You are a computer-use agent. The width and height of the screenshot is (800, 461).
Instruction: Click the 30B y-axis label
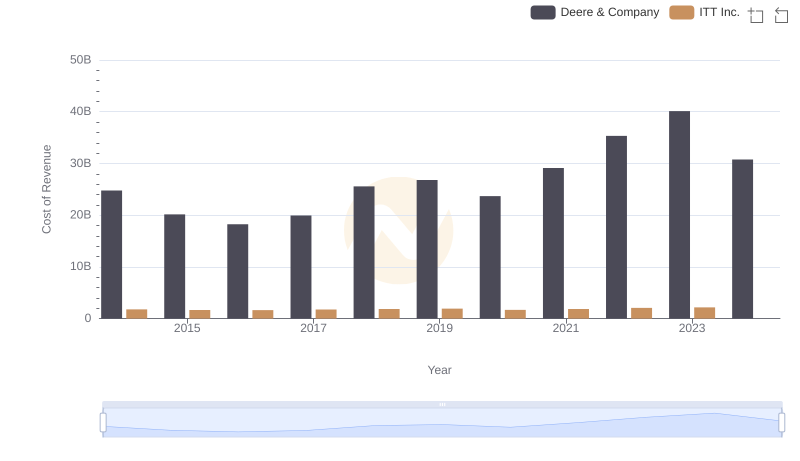[x=81, y=163]
